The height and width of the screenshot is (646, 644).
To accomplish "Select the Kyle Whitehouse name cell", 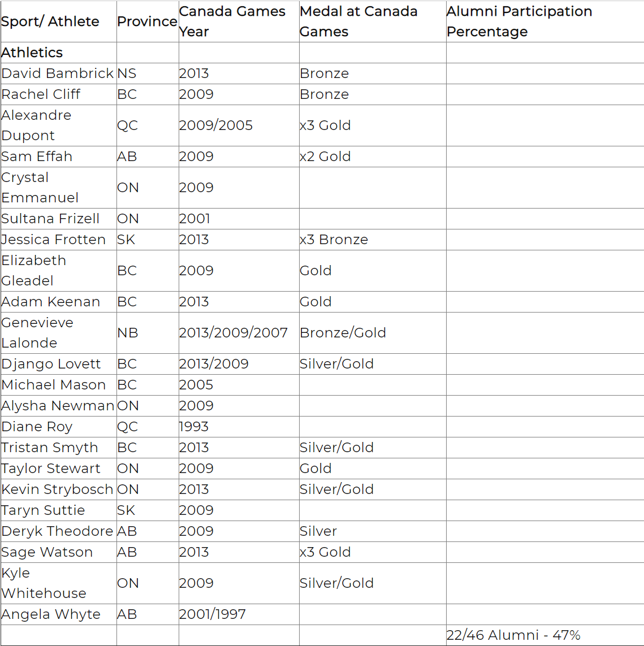I will [44, 583].
